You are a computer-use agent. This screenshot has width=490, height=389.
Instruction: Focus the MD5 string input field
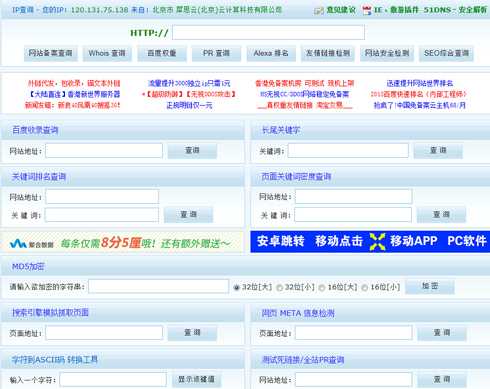[x=159, y=286]
